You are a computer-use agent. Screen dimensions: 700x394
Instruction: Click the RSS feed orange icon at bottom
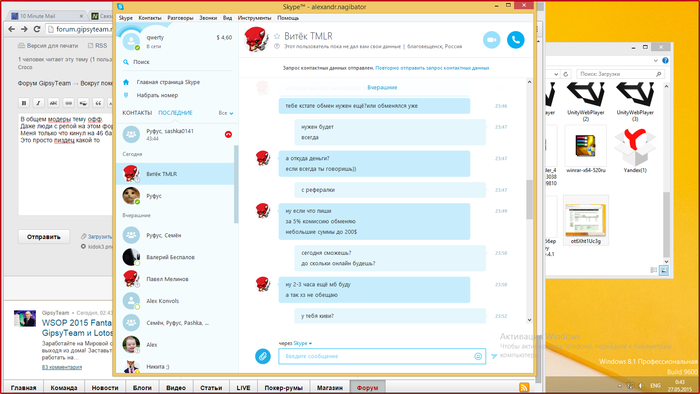(x=524, y=387)
